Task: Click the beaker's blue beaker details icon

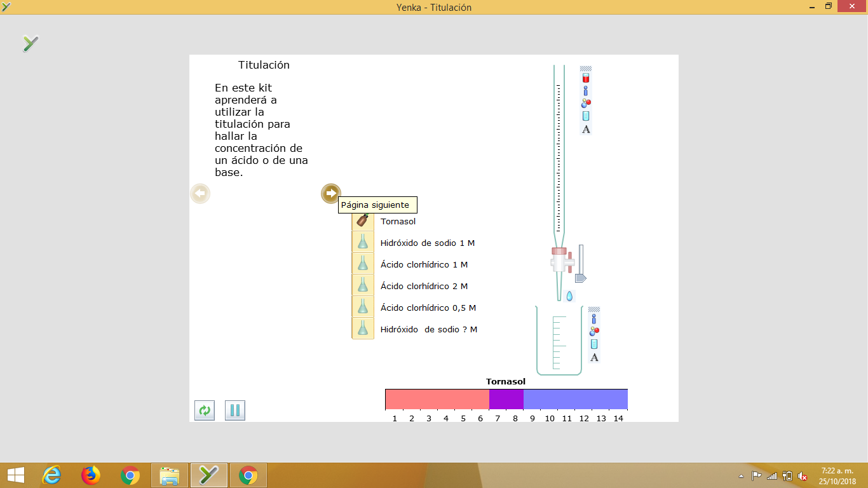Action: (594, 344)
